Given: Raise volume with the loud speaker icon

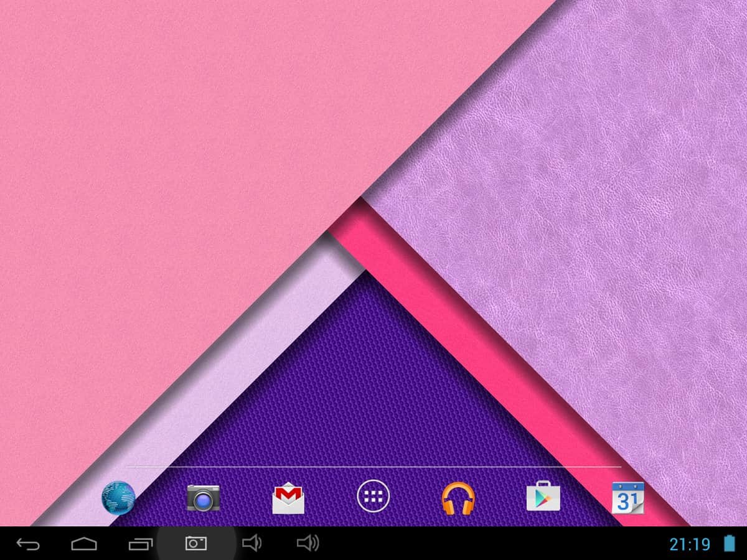Looking at the screenshot, I should pos(308,544).
